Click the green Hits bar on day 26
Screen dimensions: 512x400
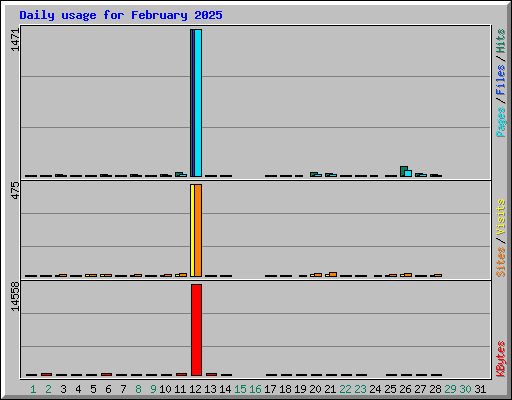coord(403,171)
